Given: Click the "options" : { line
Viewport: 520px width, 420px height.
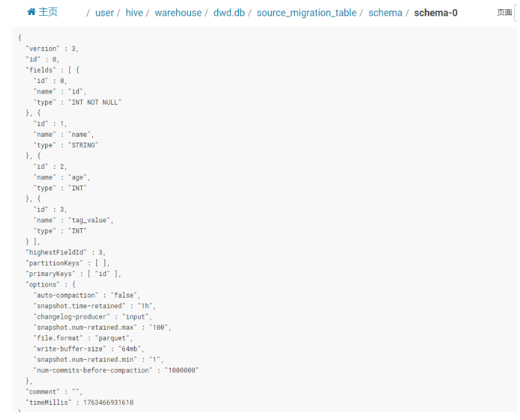Looking at the screenshot, I should (51, 285).
